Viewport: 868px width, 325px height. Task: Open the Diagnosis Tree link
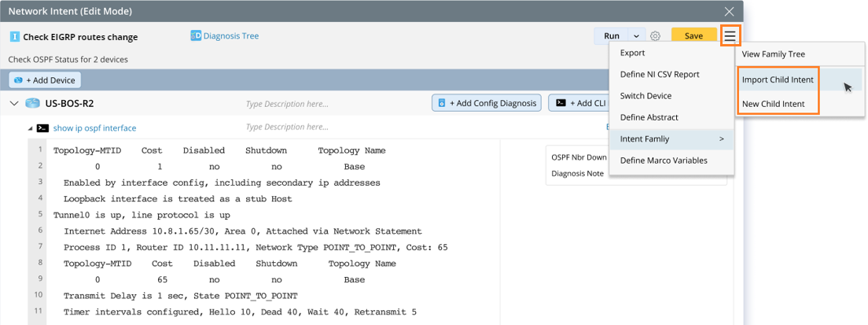(x=231, y=36)
